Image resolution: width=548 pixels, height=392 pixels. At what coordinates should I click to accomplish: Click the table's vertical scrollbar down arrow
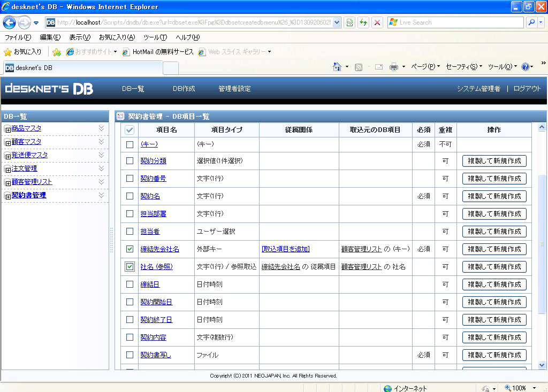[x=542, y=365]
